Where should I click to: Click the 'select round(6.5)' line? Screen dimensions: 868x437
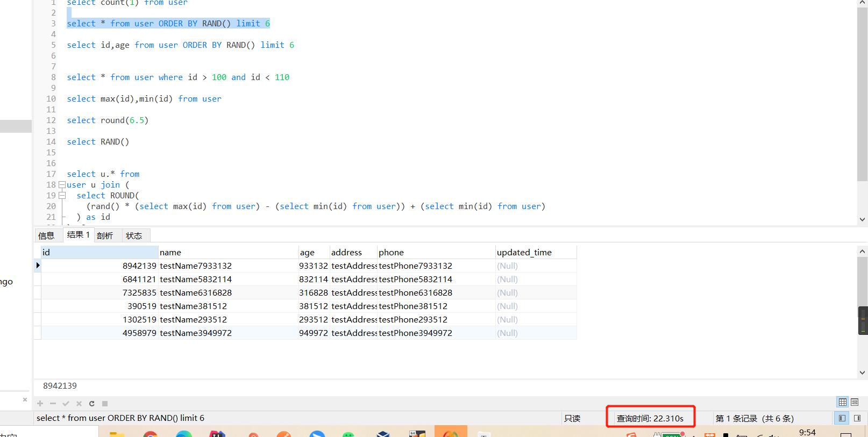tap(108, 120)
